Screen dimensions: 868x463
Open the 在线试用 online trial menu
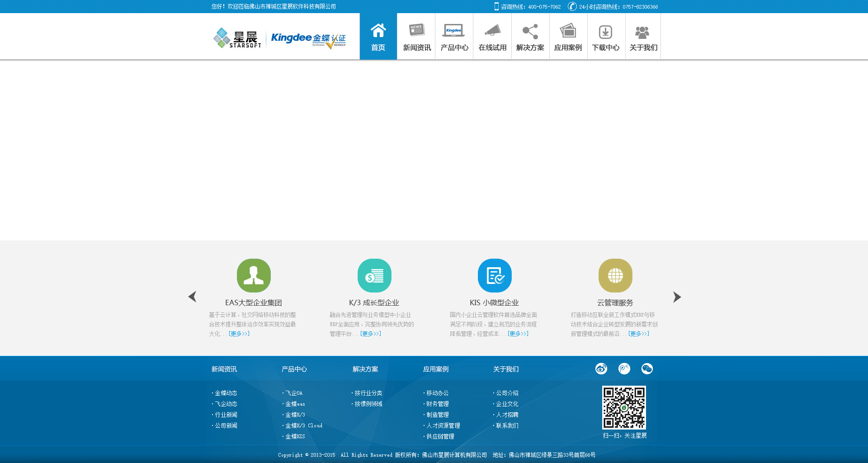[x=492, y=37]
